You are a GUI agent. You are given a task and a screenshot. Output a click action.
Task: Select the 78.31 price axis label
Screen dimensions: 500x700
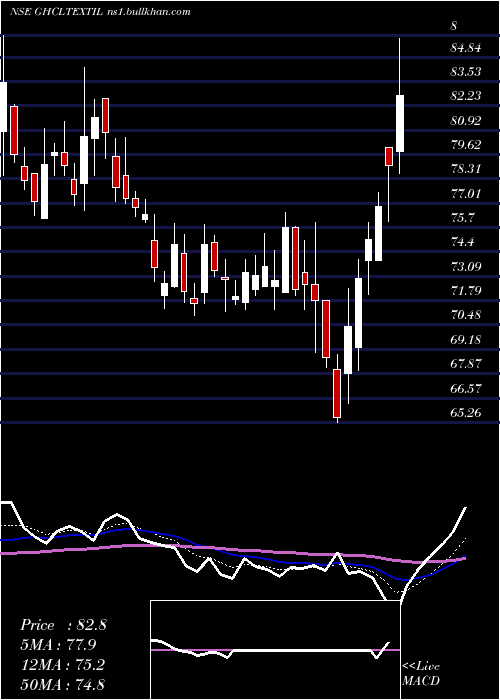(x=466, y=169)
